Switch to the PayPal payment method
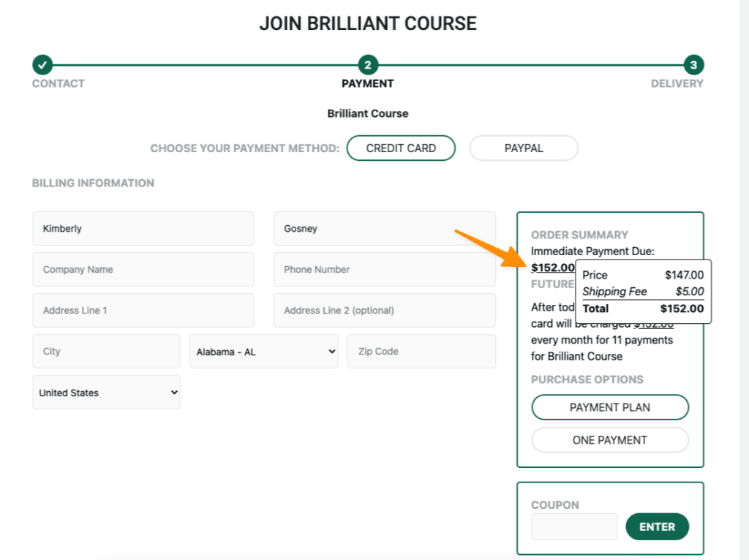The image size is (749, 560). coord(524,148)
